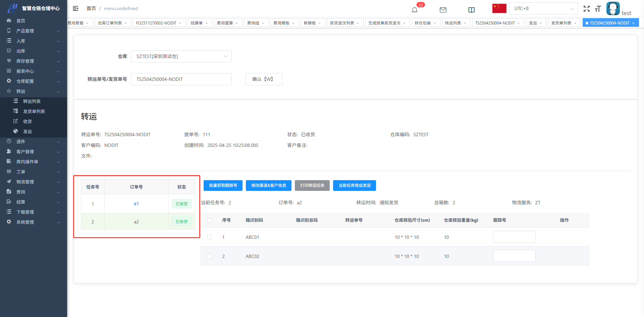Switch to the 转运列表 tab
Screen dimensions: 644x317
coord(453,23)
